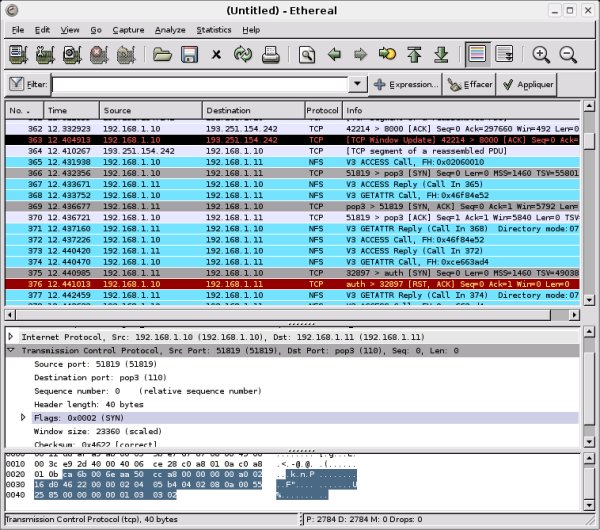
Task: Click the Expression... button
Action: pos(406,85)
